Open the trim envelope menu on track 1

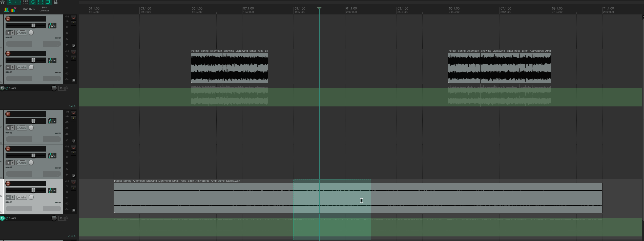[x=22, y=33]
